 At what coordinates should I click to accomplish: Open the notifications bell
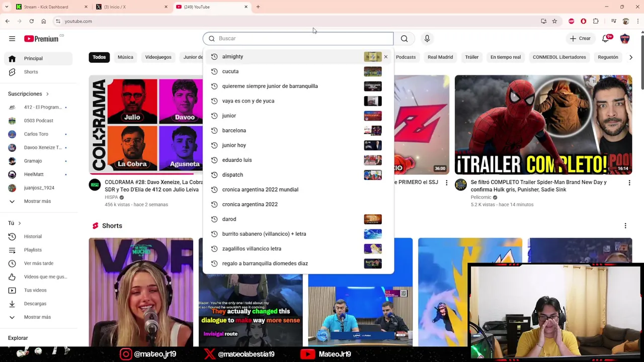click(606, 39)
